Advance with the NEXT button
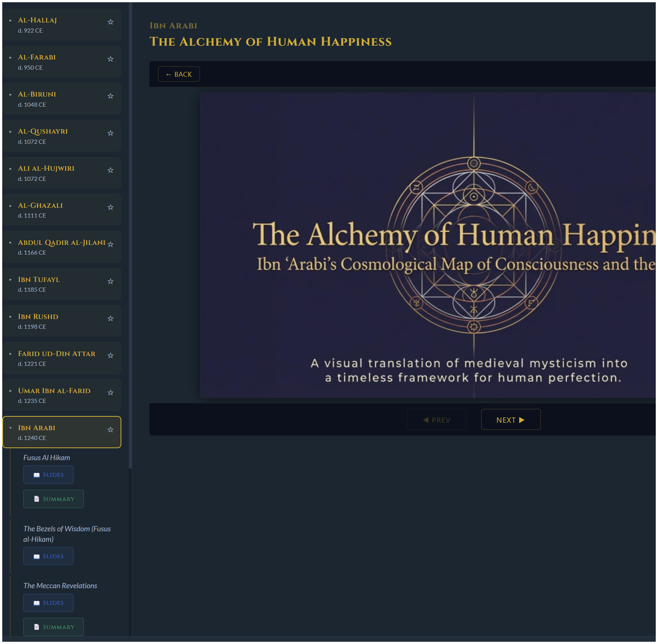The height and width of the screenshot is (644, 658). coord(510,419)
